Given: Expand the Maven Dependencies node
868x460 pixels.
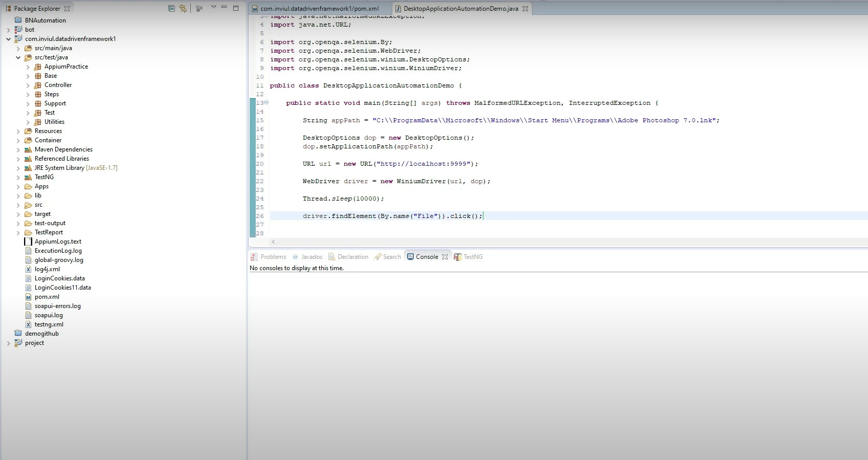Looking at the screenshot, I should pos(18,149).
